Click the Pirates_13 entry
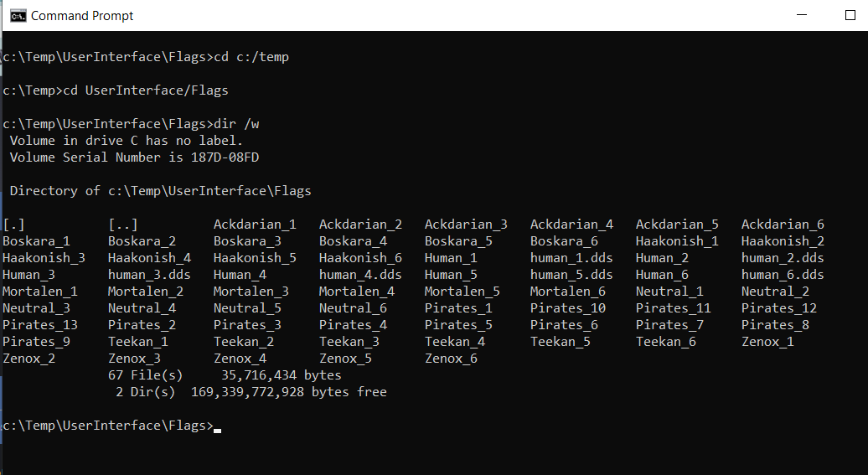The image size is (868, 475). point(40,325)
